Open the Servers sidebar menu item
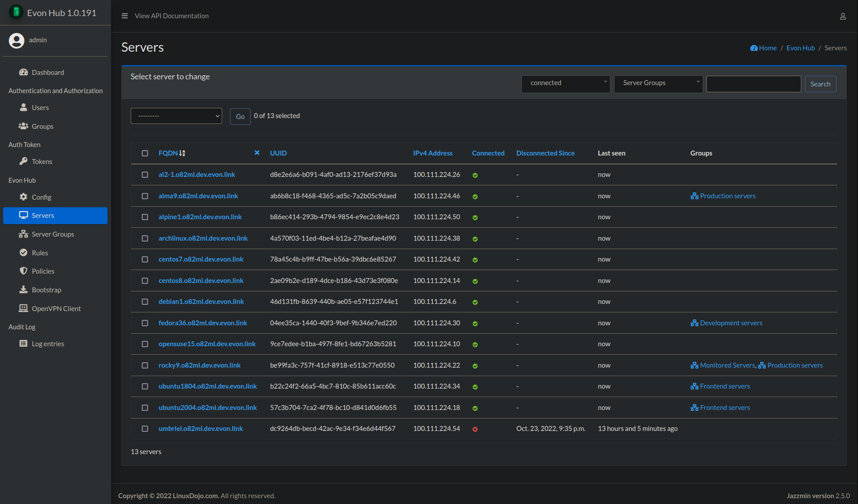Viewport: 858px width, 504px height. pos(55,216)
